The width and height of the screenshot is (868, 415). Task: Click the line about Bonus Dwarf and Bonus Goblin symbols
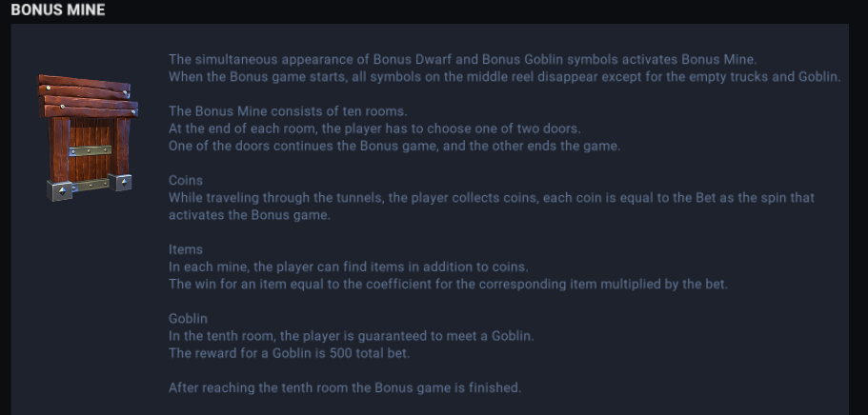point(462,59)
